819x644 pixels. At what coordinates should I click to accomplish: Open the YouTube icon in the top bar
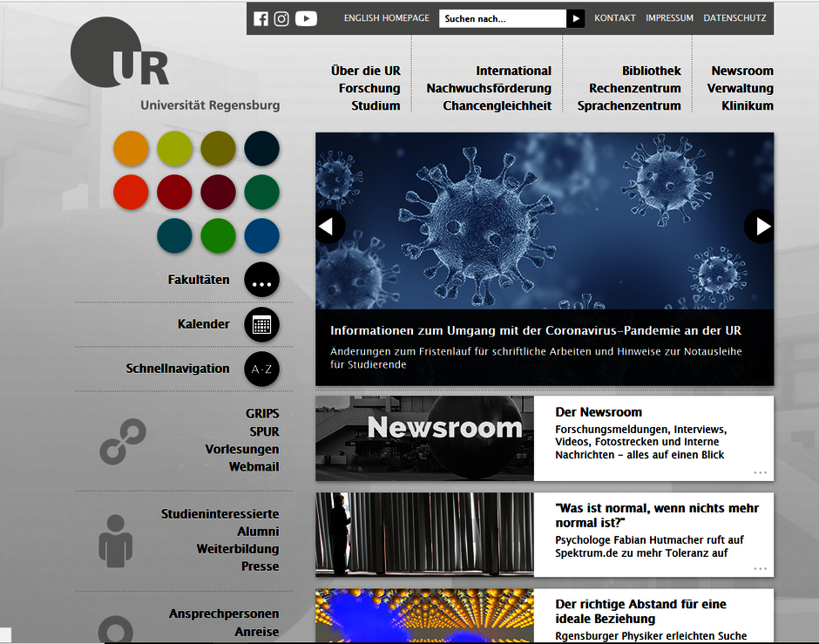click(306, 18)
